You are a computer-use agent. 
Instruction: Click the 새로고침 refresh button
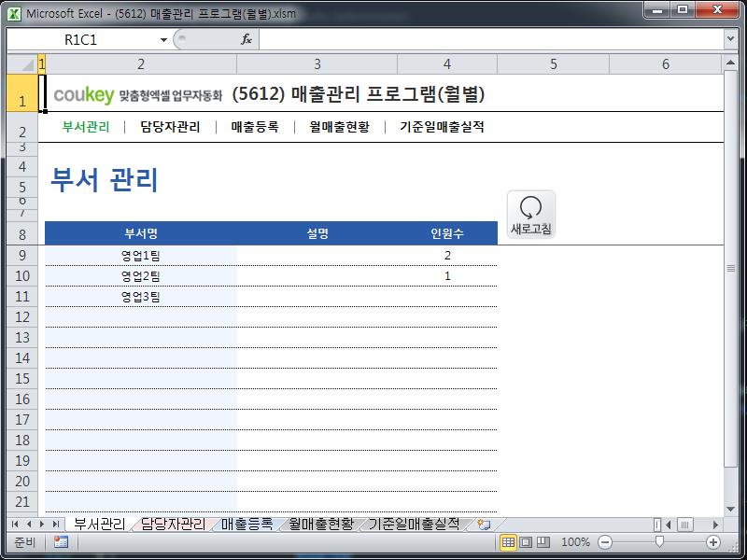point(530,214)
